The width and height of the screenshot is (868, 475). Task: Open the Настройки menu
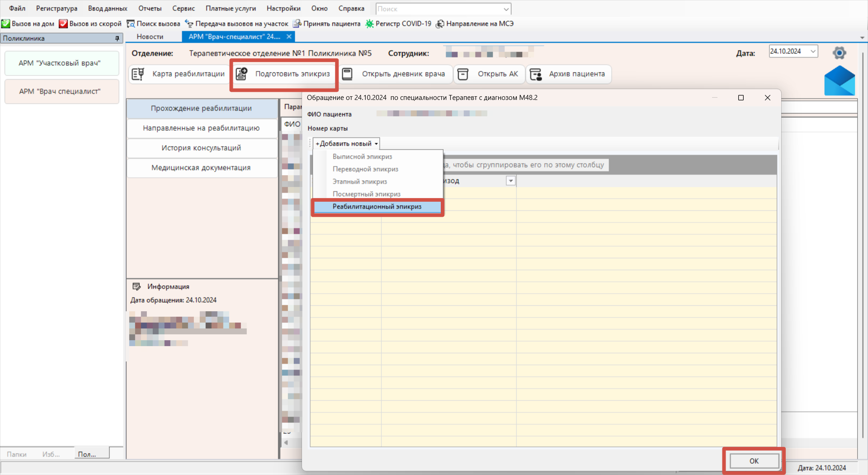(283, 8)
